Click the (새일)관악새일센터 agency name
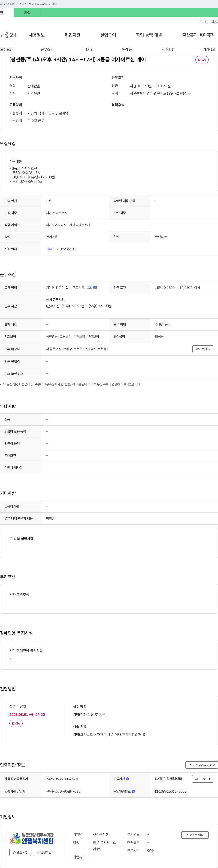Image resolution: width=218 pixels, height=868 pixels. (x=168, y=779)
